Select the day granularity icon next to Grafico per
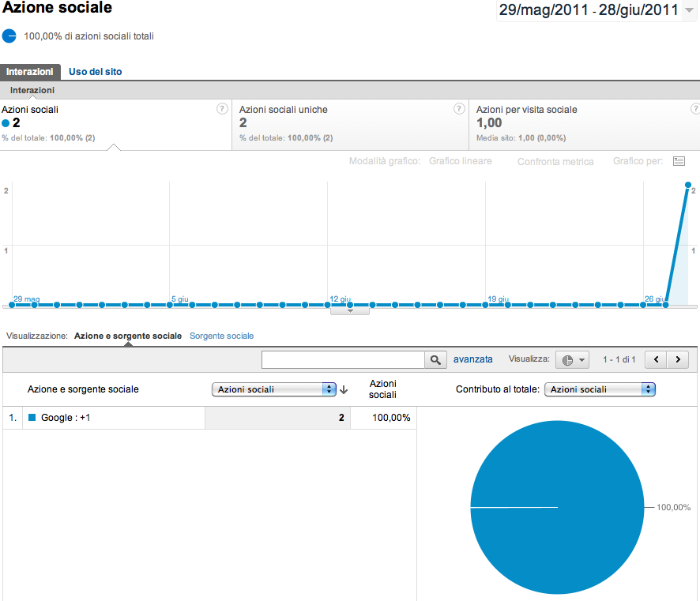 coord(678,161)
